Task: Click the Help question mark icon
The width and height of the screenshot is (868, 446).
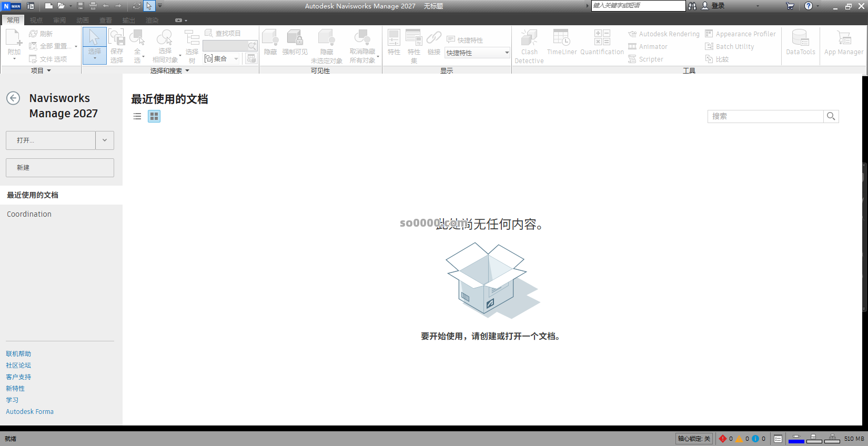Action: [809, 6]
